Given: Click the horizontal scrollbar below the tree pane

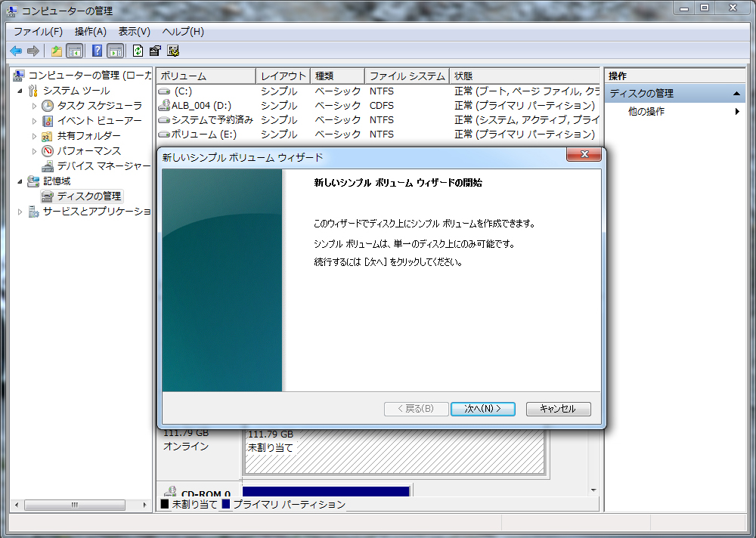Looking at the screenshot, I should coord(76,505).
